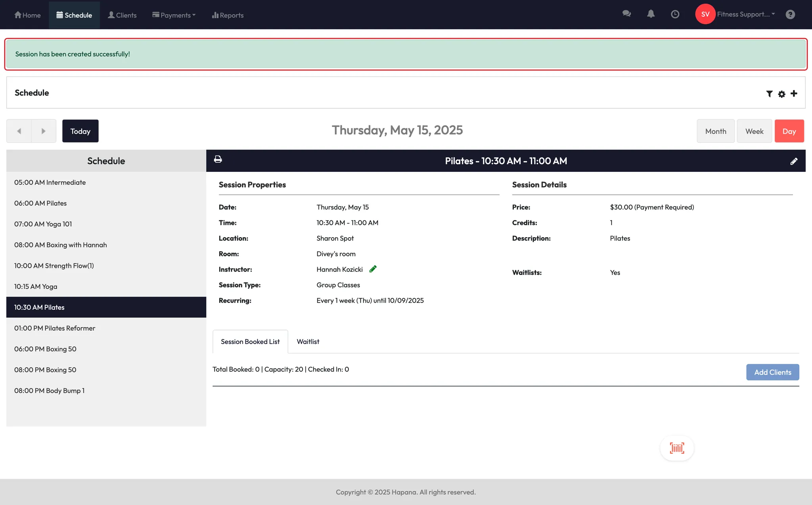Image resolution: width=812 pixels, height=505 pixels.
Task: Expand the Payments dropdown menu
Action: coord(174,15)
